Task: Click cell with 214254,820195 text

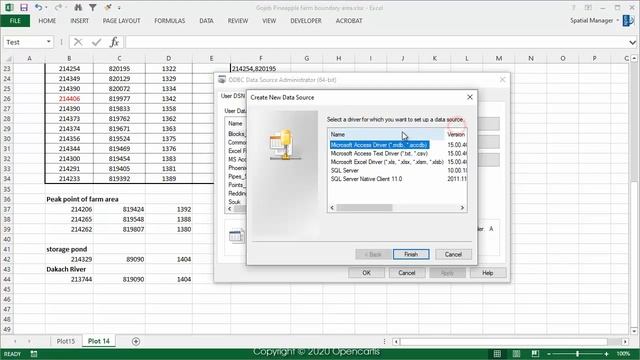Action: tap(254, 69)
